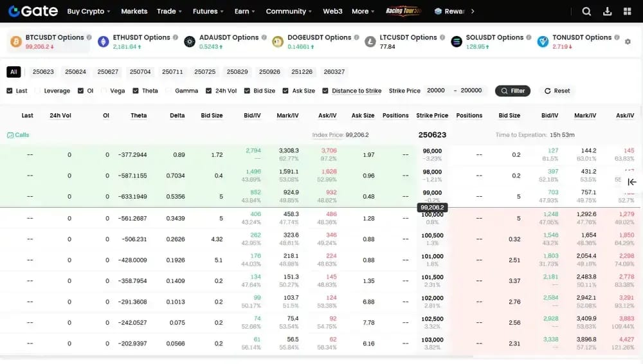Click info icon beside SOLUSDT Options
This screenshot has height=364, width=643.
click(529, 37)
